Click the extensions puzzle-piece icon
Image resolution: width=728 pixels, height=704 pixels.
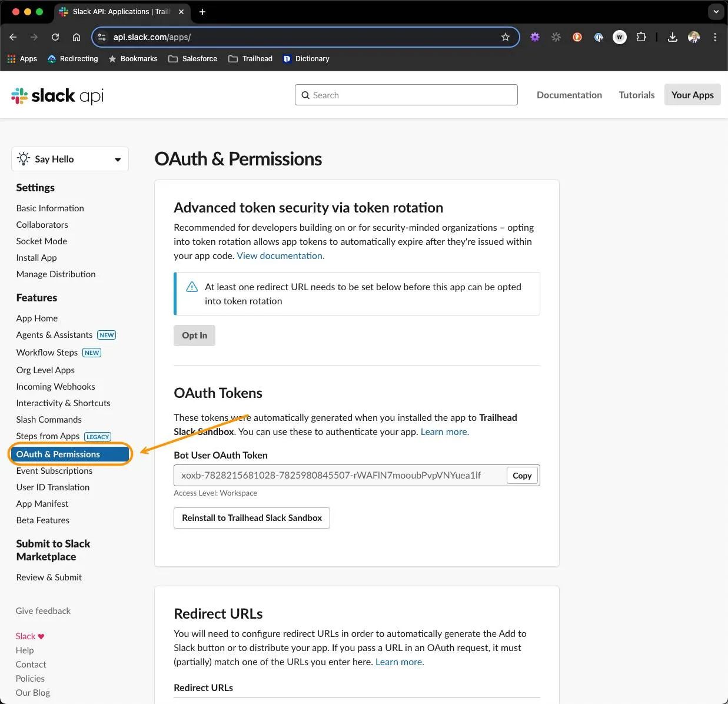[641, 36]
